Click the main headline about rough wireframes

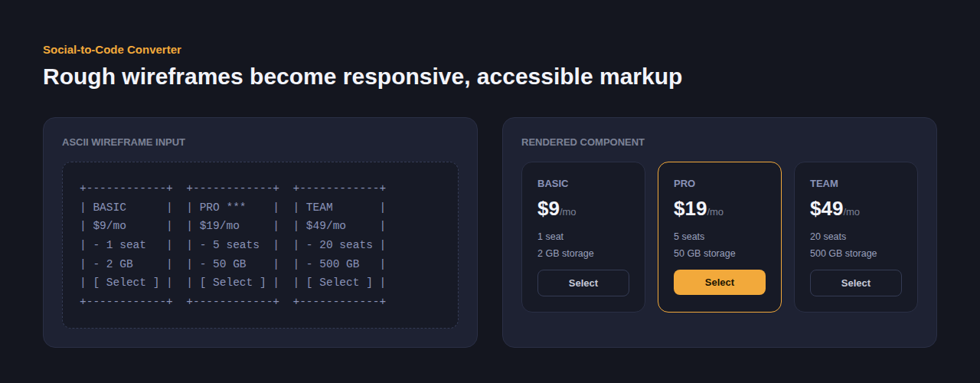tap(362, 77)
